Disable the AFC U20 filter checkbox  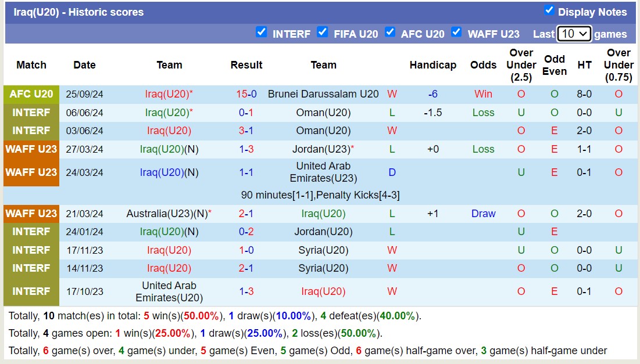point(390,33)
